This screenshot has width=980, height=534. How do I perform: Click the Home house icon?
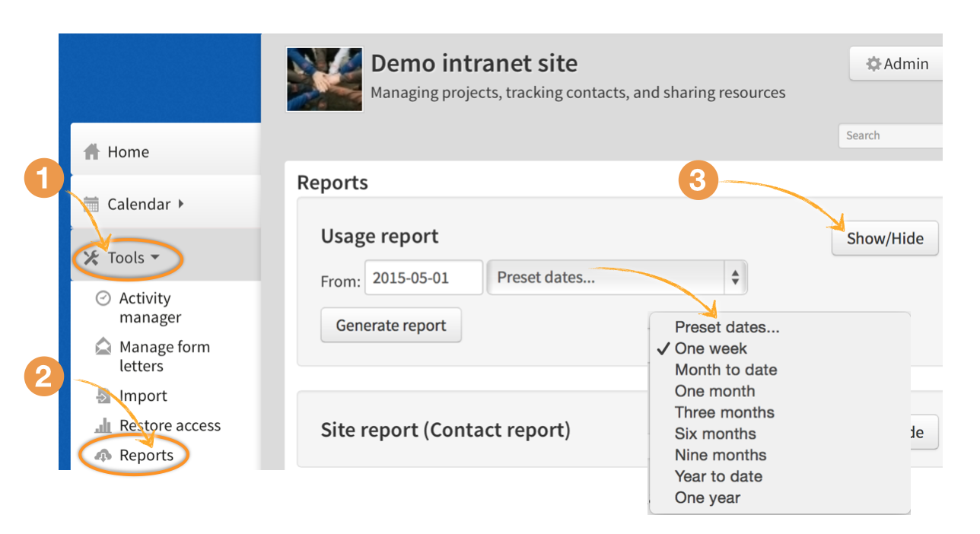pos(92,152)
